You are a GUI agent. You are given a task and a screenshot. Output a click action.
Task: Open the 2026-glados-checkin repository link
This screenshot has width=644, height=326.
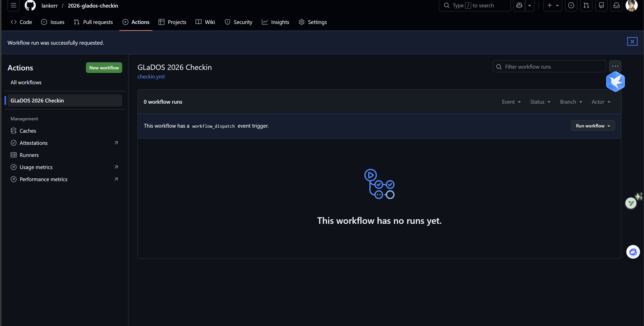tap(93, 6)
